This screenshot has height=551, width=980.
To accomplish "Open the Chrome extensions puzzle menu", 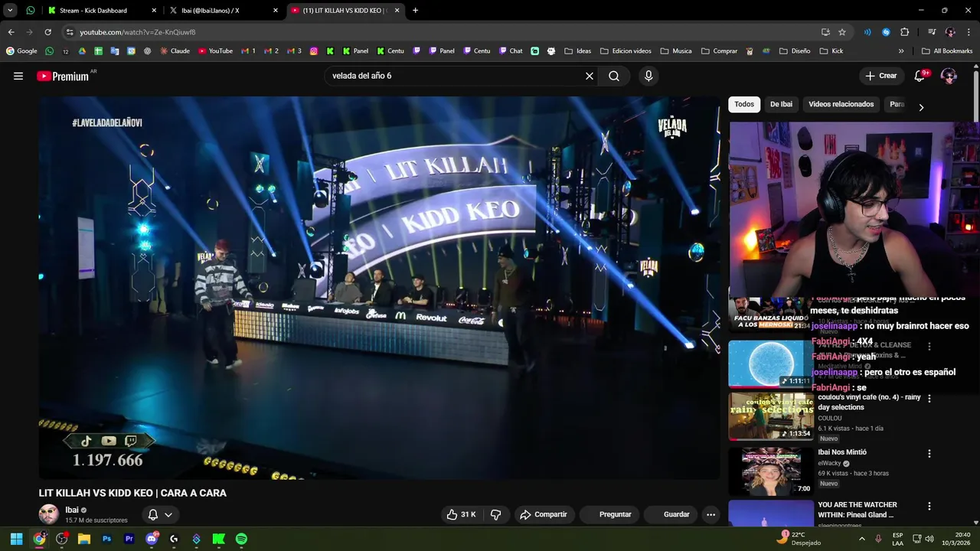I will pos(904,32).
